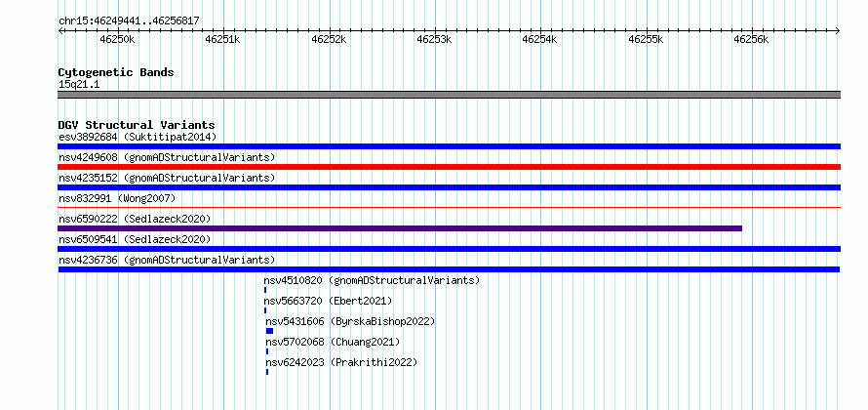This screenshot has width=868, height=410.
Task: Click the 46250k ruler position
Action: [x=117, y=39]
